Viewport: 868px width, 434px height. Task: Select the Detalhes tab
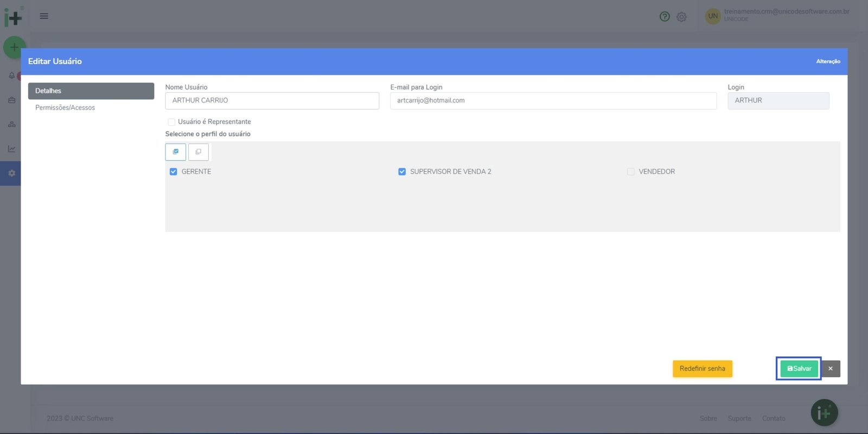pyautogui.click(x=91, y=91)
